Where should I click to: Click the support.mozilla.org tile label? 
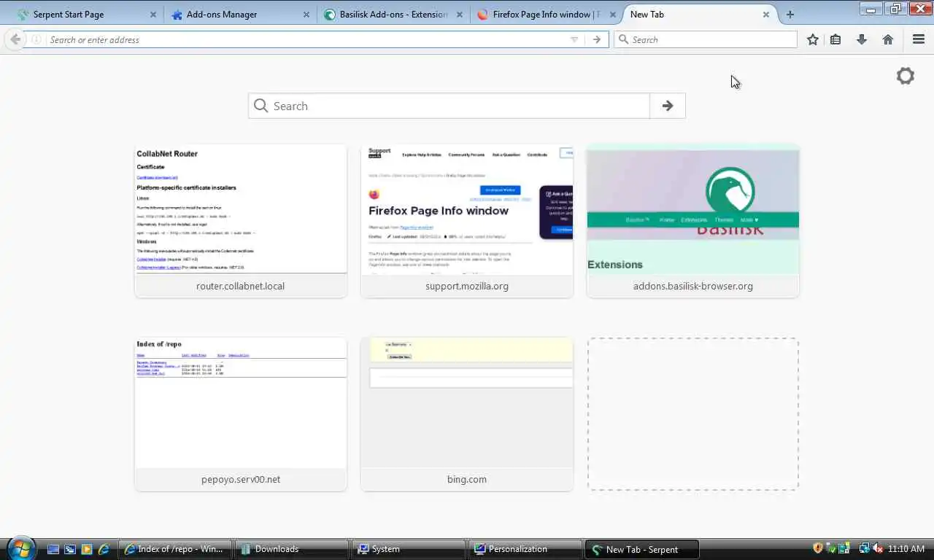coord(467,286)
